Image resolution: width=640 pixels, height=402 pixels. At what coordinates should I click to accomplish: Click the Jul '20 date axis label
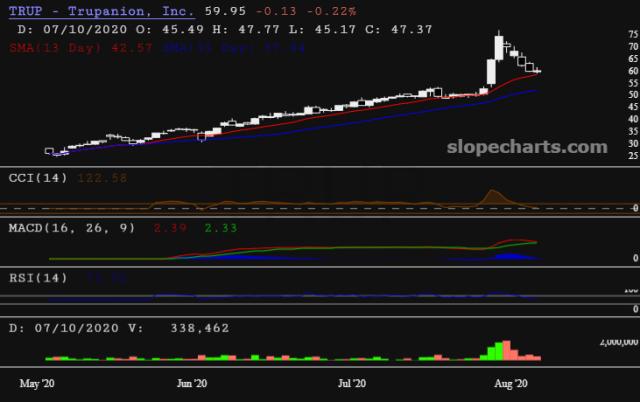352,384
